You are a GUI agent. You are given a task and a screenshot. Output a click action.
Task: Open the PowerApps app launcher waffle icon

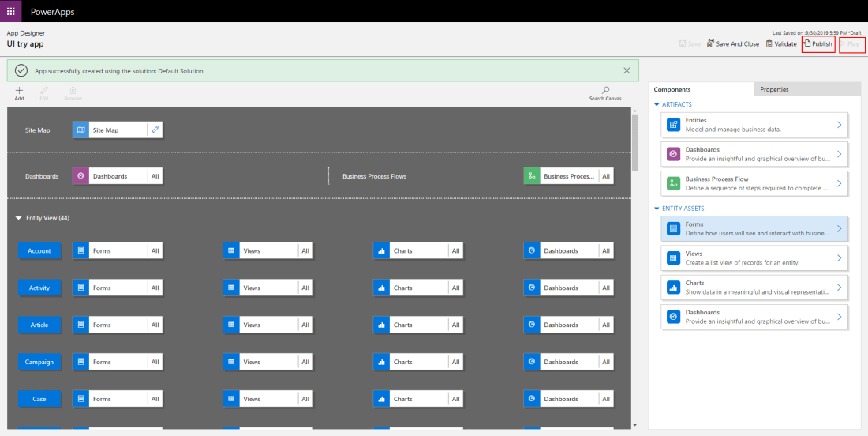pyautogui.click(x=10, y=11)
